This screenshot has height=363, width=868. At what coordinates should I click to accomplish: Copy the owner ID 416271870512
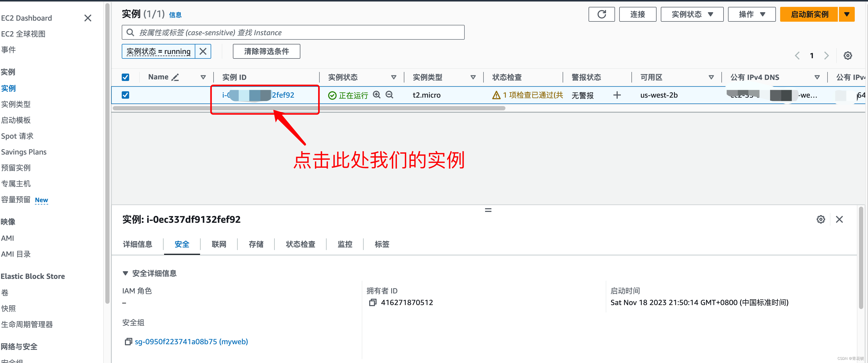373,302
